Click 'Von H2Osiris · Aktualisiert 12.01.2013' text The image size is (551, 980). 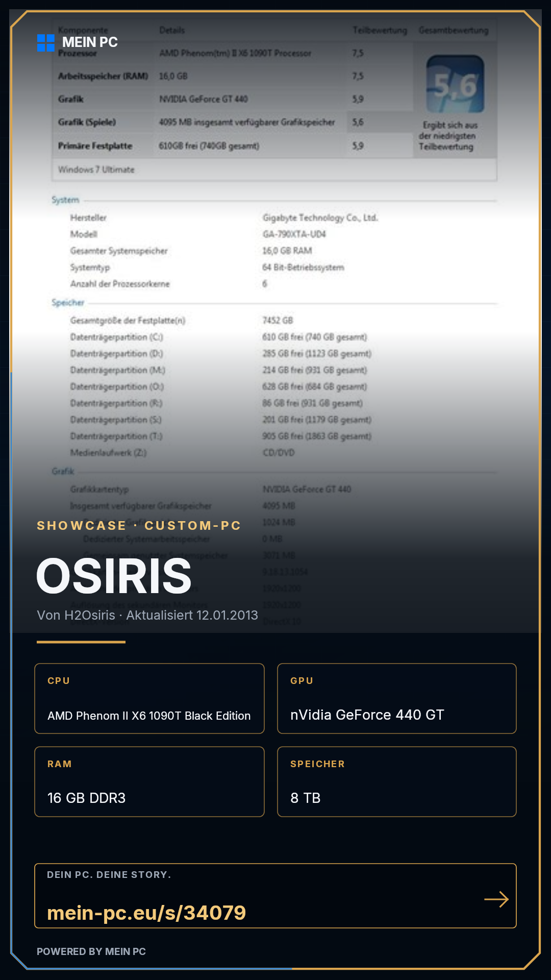click(x=147, y=615)
